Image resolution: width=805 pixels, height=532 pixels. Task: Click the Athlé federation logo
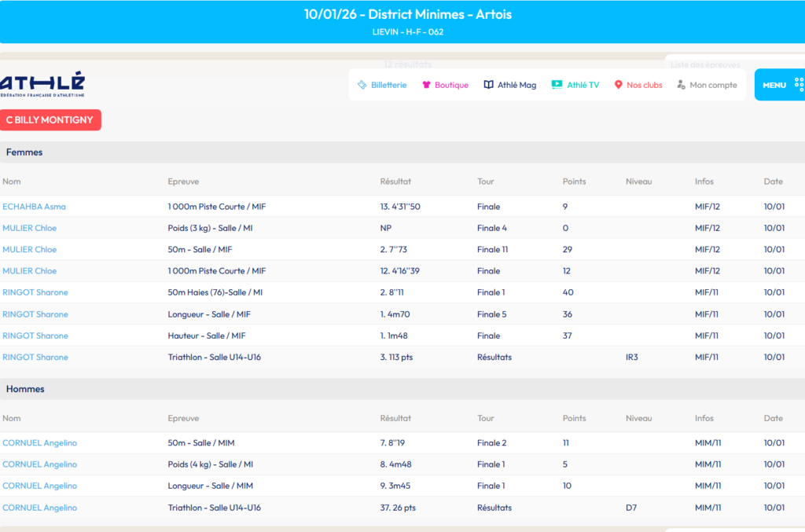coord(42,85)
